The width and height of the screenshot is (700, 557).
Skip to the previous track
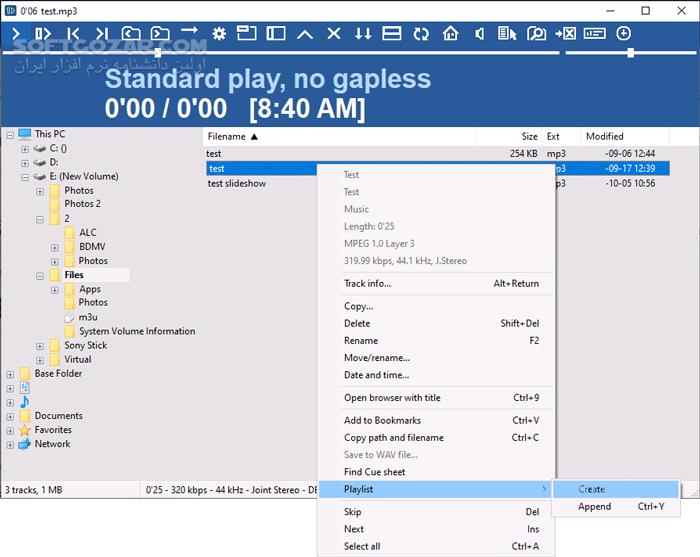click(x=73, y=34)
